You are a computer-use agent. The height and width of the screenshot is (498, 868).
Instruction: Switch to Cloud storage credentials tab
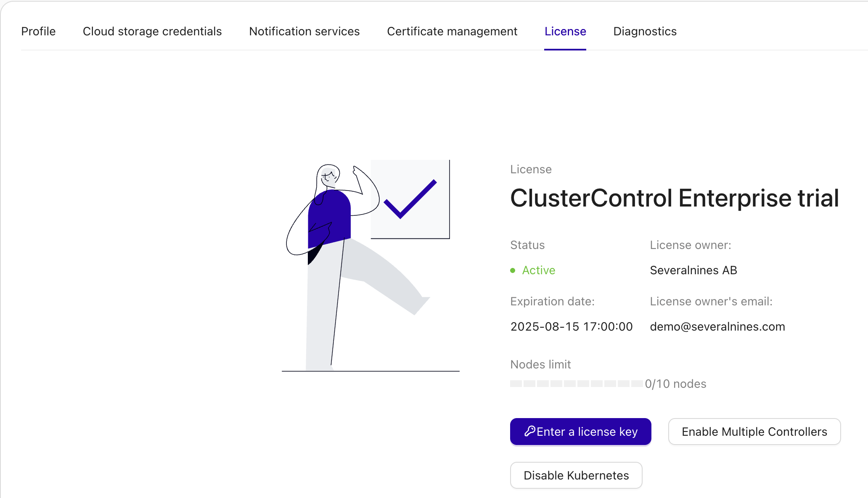pos(152,32)
